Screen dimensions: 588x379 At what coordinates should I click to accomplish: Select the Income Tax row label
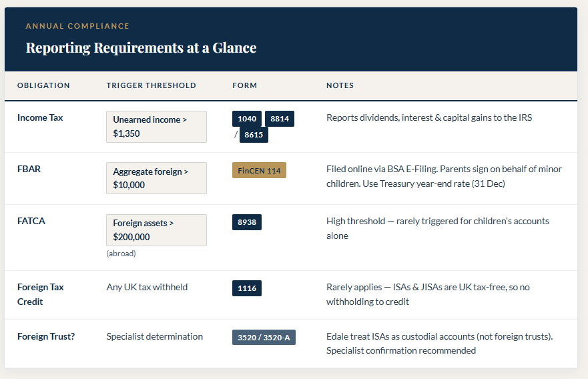(x=40, y=117)
